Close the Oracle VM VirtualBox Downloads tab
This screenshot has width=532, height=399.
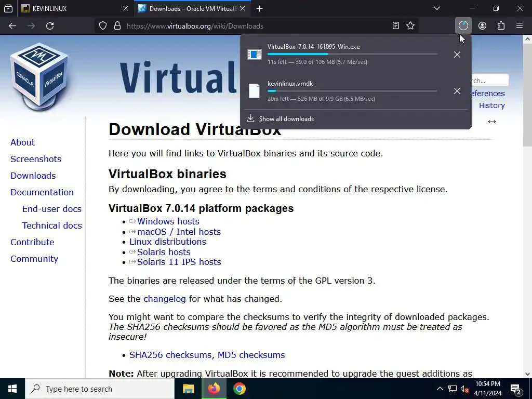point(243,8)
